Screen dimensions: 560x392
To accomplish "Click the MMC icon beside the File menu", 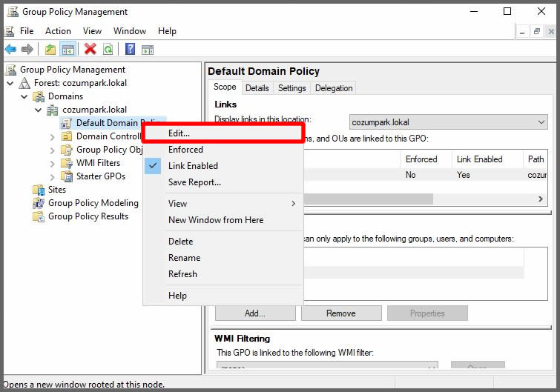I will click(x=9, y=31).
